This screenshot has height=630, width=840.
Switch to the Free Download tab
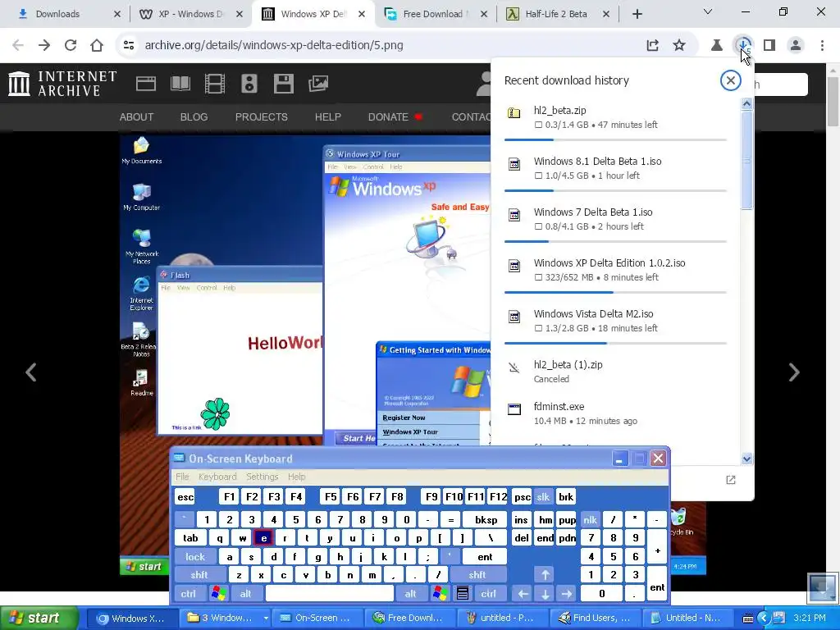[433, 14]
